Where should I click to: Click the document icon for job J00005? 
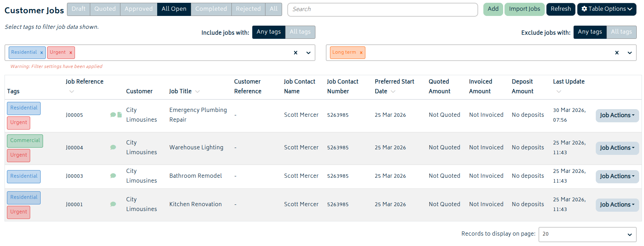[x=120, y=115]
